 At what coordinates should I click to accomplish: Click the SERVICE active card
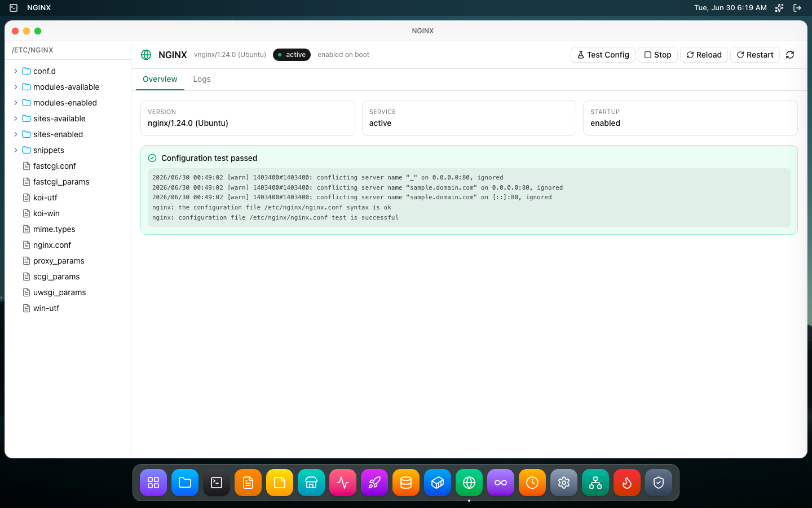tap(469, 118)
